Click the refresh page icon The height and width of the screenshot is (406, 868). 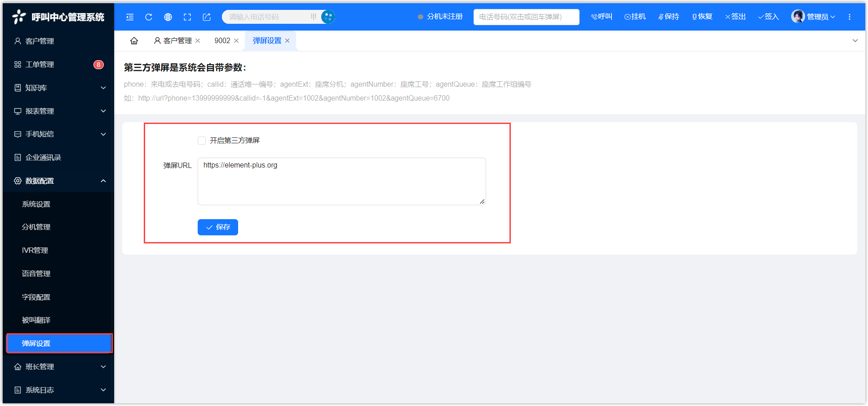coord(149,17)
